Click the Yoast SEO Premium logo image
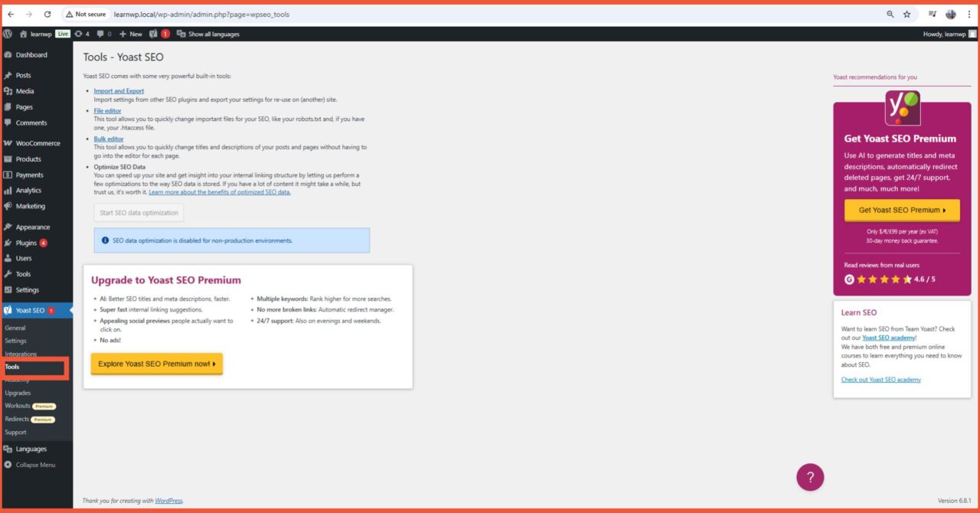The height and width of the screenshot is (513, 980). click(902, 108)
